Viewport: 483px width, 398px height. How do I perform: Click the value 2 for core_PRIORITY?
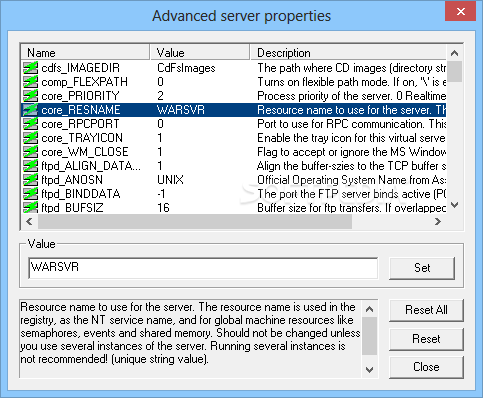point(160,96)
